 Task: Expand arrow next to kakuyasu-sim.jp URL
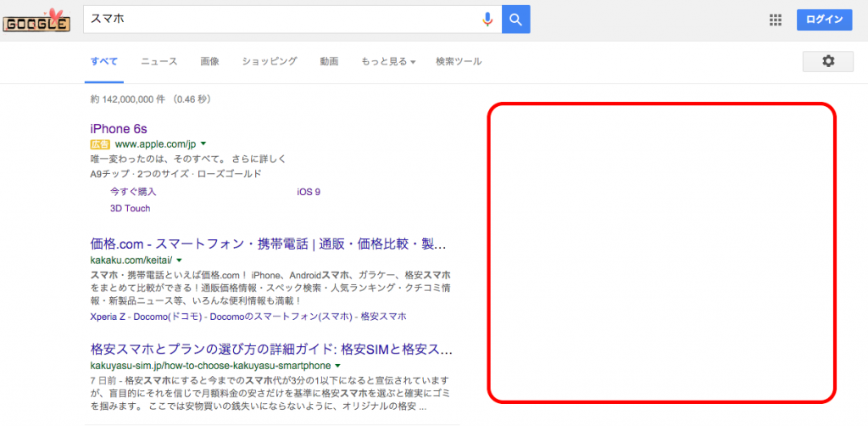[337, 366]
